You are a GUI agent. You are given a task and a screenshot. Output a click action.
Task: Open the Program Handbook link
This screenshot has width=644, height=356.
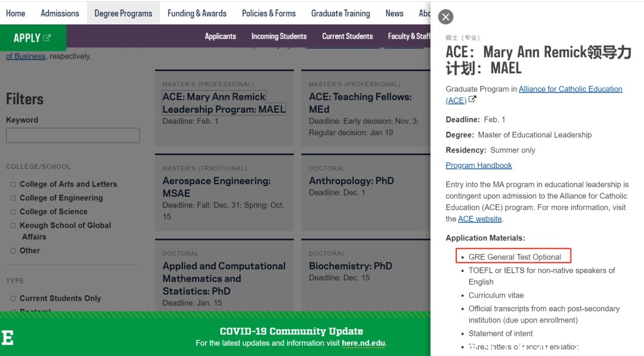click(479, 165)
